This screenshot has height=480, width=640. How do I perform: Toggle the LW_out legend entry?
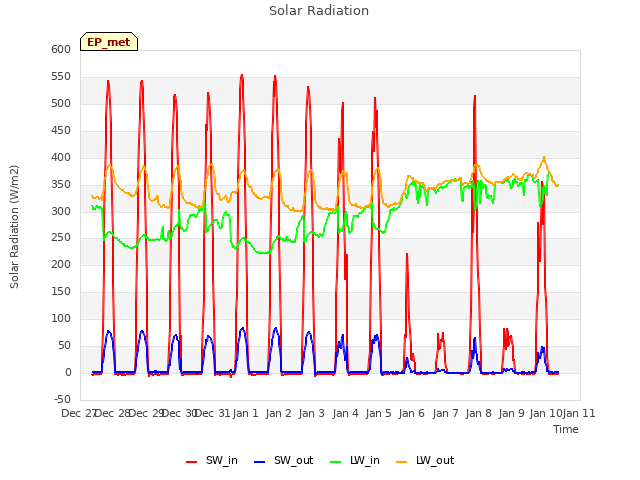click(x=425, y=460)
